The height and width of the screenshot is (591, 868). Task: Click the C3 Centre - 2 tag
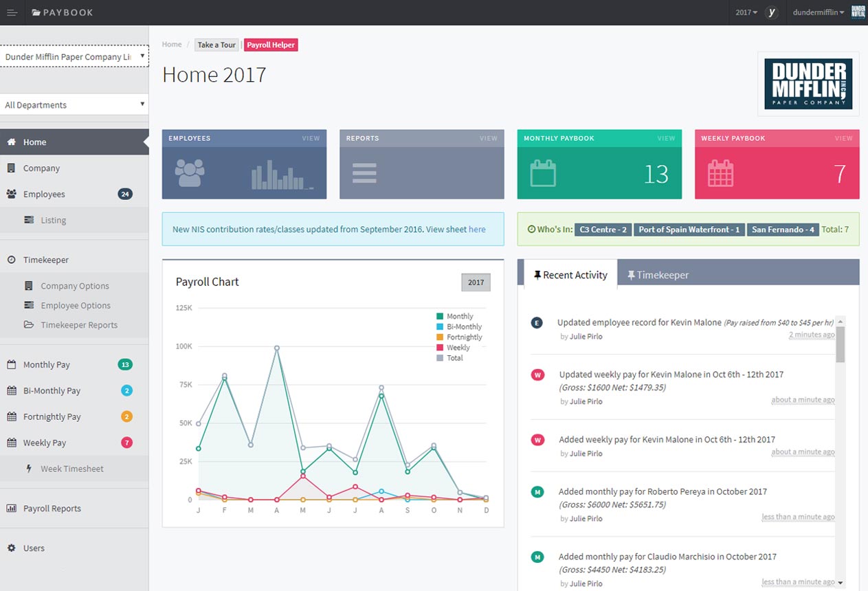[603, 230]
